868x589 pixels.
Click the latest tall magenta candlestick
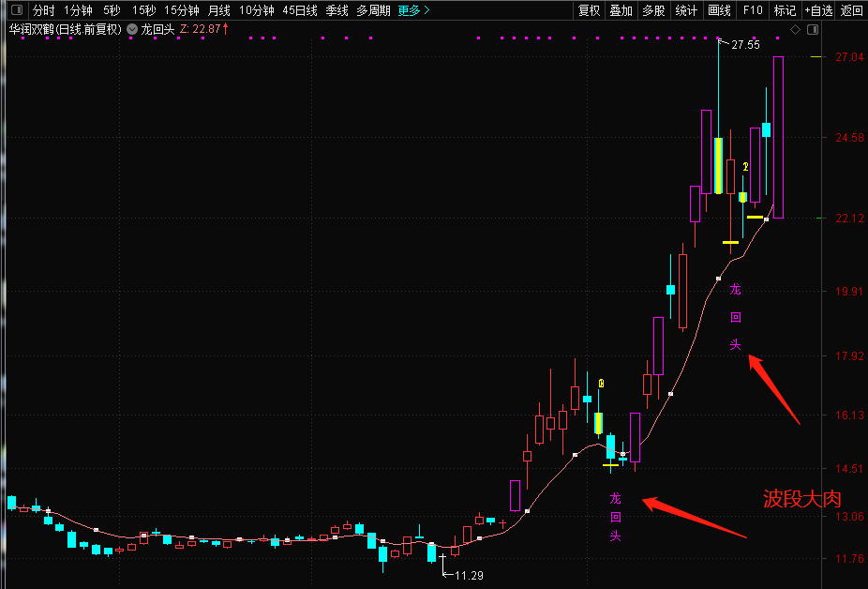pyautogui.click(x=778, y=138)
